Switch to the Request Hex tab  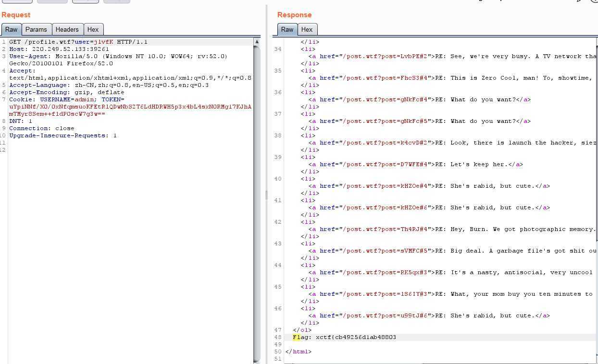tap(93, 29)
